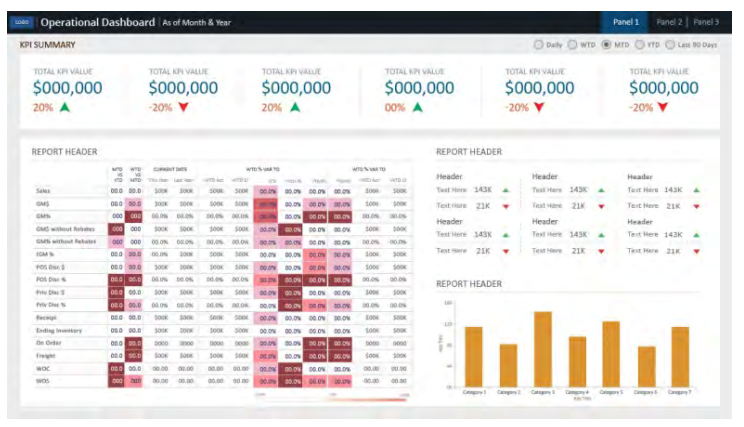Viewport: 744px width, 427px height.
Task: Select the Panel 1 tab
Action: pyautogui.click(x=625, y=21)
